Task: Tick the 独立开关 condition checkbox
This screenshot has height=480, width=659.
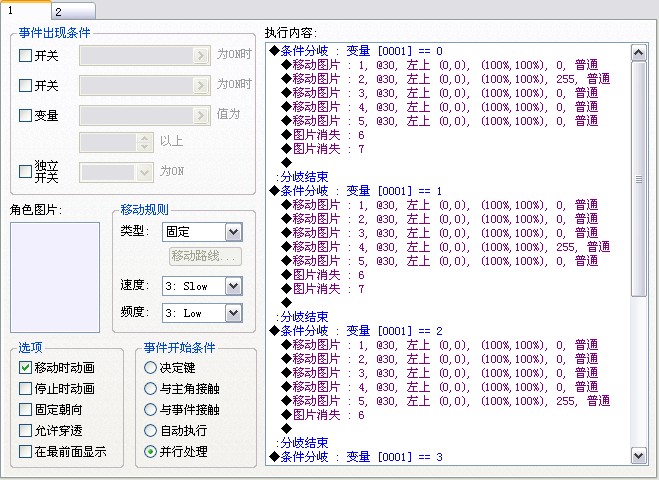Action: (x=25, y=171)
